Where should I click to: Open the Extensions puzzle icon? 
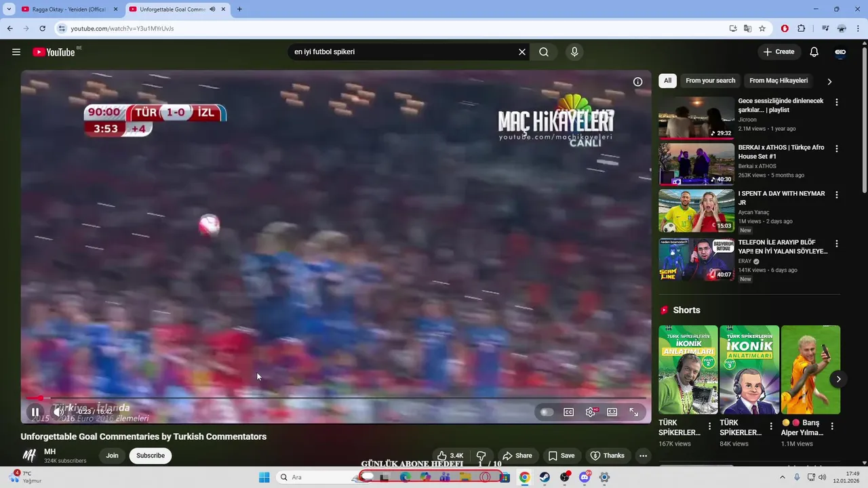801,28
